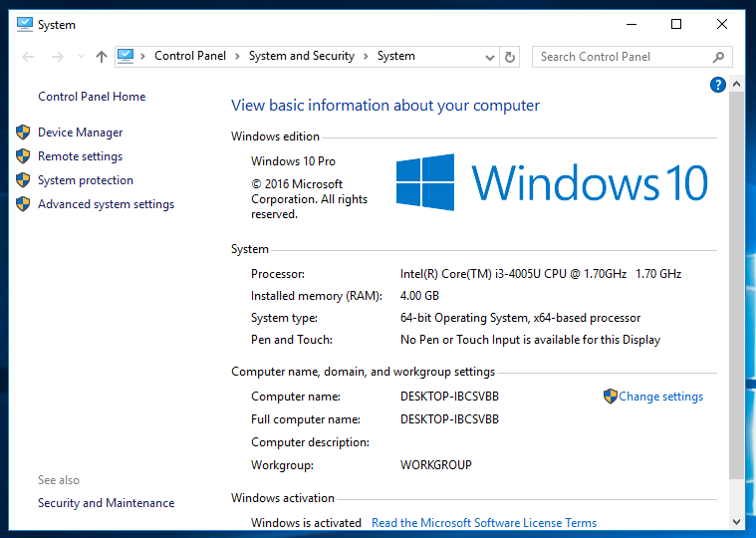Expand chevron after Control Panel breadcrumb

click(x=237, y=57)
